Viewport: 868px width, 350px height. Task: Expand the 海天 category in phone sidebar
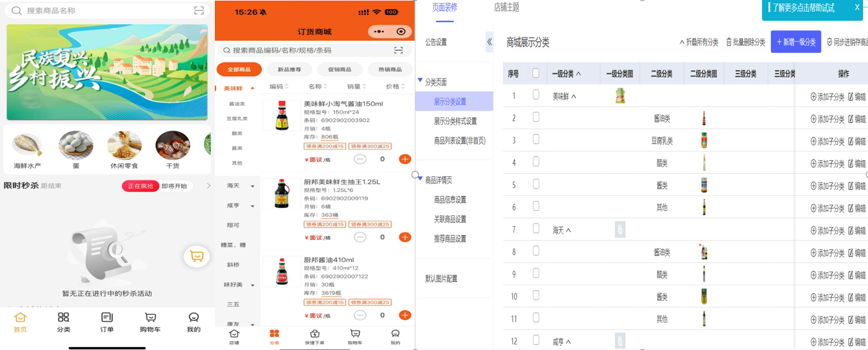(252, 186)
